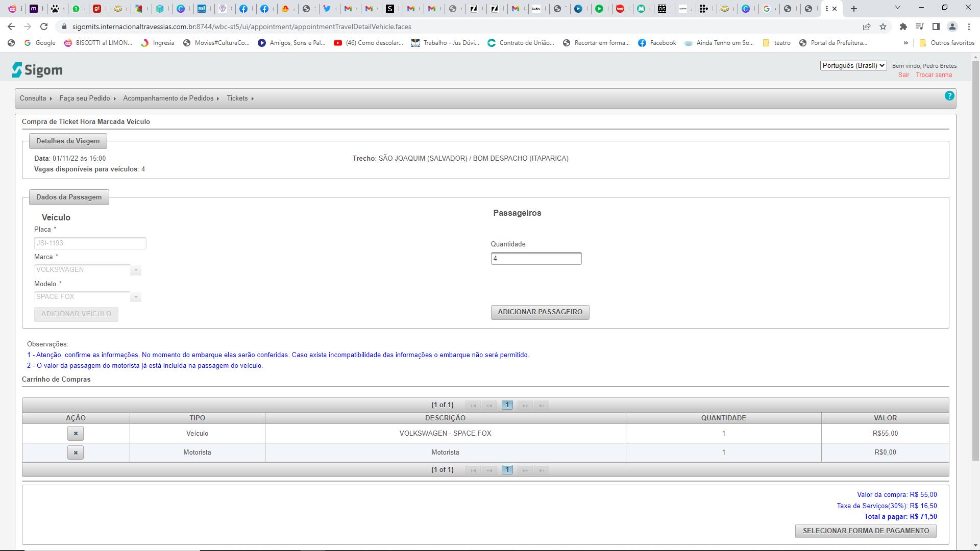Open the Português (Brasil) language dropdown
This screenshot has width=980, height=551.
pyautogui.click(x=853, y=65)
